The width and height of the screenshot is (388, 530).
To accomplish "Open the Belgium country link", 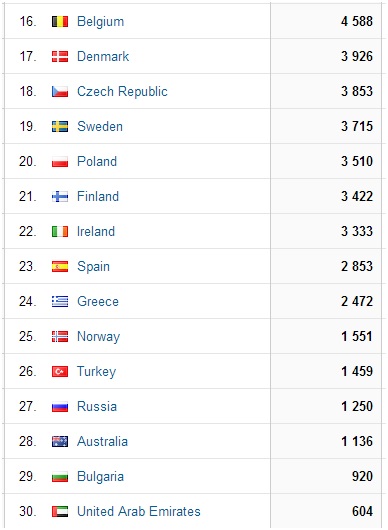I will click(100, 22).
